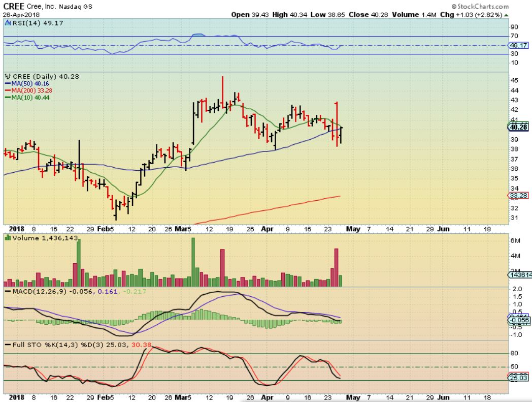This screenshot has height=402, width=532.
Task: Click the red 30.38 stochastic %D value
Action: (142, 345)
